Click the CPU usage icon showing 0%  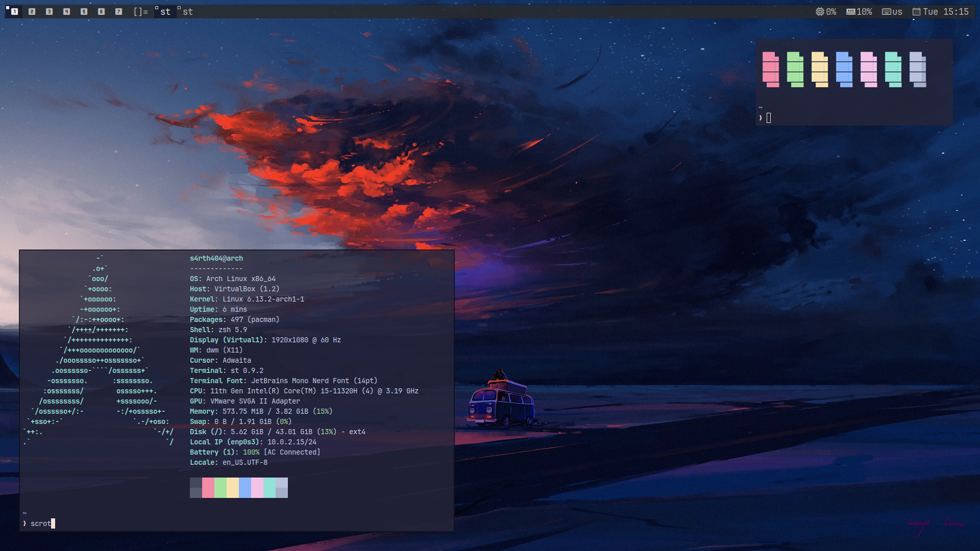click(x=820, y=12)
